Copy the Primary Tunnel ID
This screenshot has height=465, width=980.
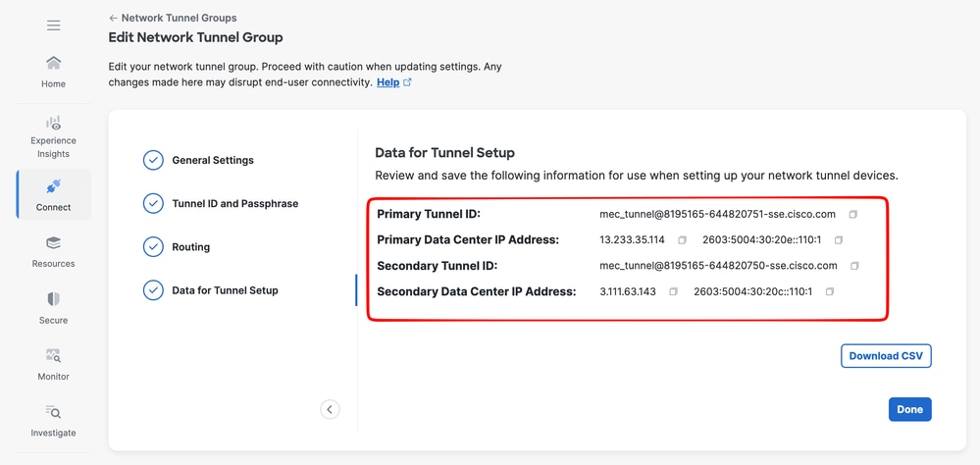coord(853,214)
